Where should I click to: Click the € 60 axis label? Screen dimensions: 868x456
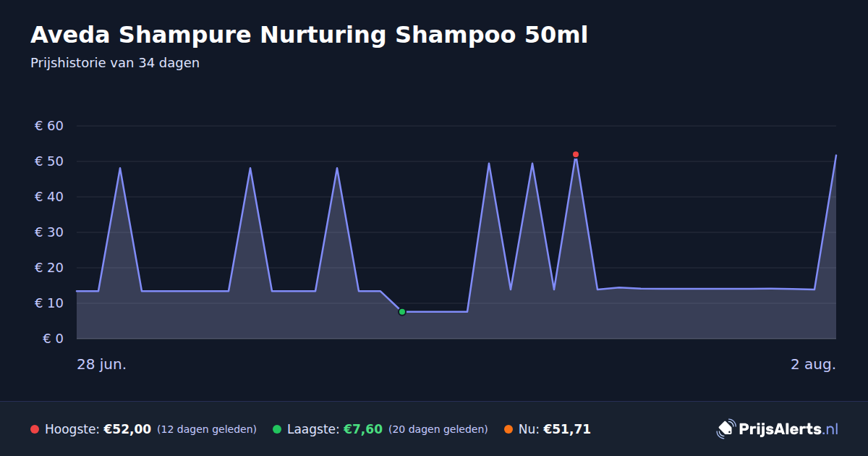click(49, 126)
